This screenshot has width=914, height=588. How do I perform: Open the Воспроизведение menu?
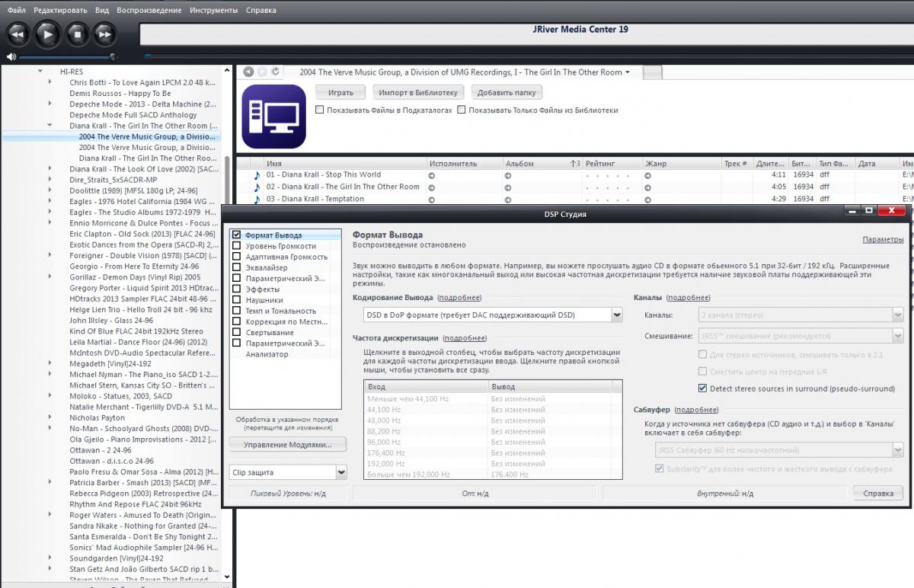pyautogui.click(x=148, y=10)
